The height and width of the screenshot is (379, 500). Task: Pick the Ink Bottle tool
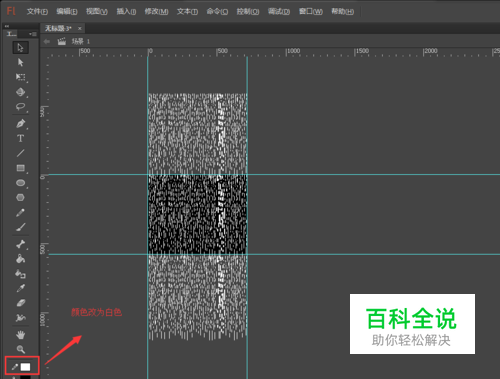point(20,274)
